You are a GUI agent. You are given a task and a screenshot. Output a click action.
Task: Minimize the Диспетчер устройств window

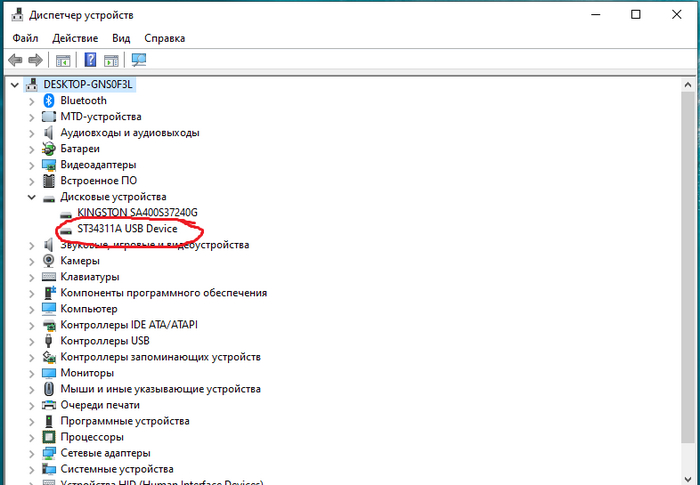point(595,15)
